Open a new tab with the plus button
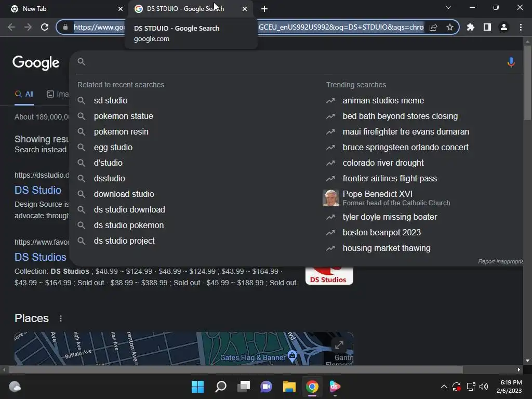Viewport: 532px width, 399px height. click(x=264, y=9)
